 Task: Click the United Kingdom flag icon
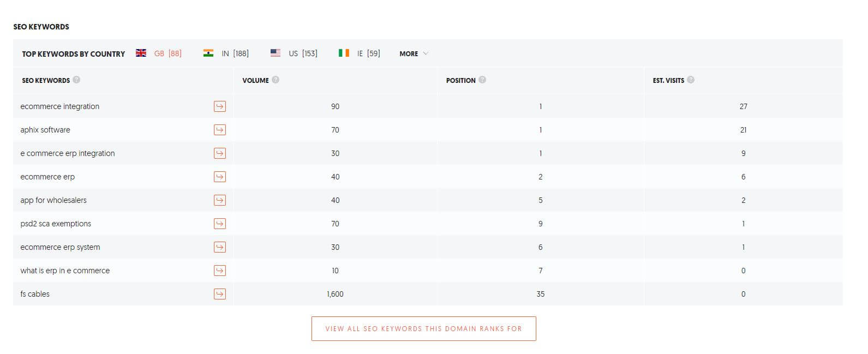[x=141, y=53]
